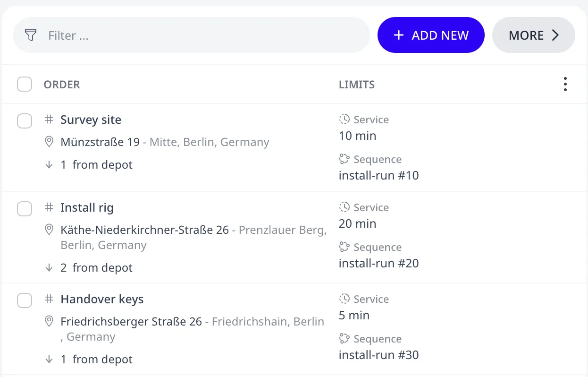Click the down arrow by Handover keys load
Screen dimensions: 588x377
pos(49,360)
